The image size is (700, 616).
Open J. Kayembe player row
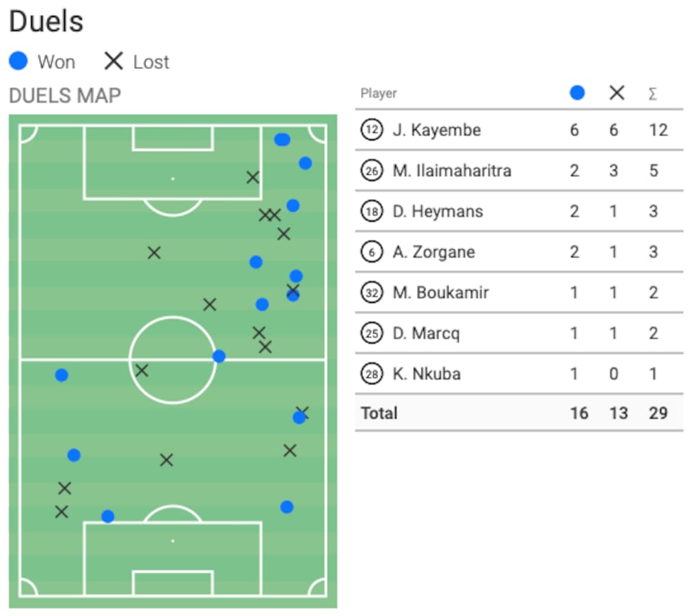click(x=437, y=130)
